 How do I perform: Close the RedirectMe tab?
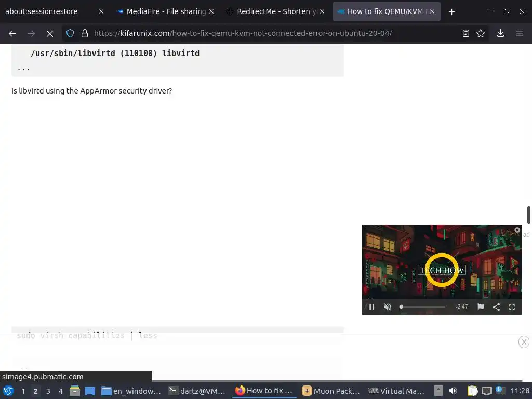(322, 11)
